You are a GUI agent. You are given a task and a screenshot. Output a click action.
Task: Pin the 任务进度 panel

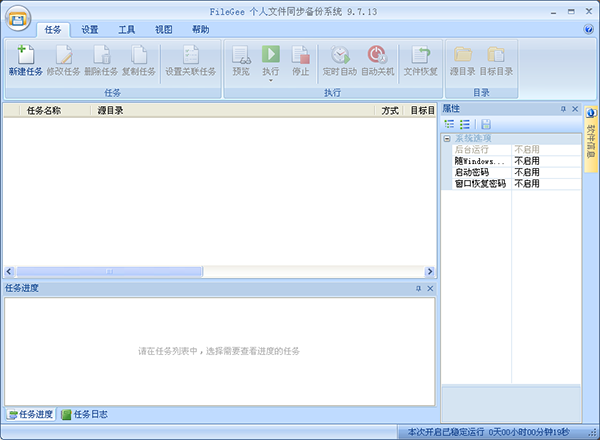pyautogui.click(x=418, y=288)
